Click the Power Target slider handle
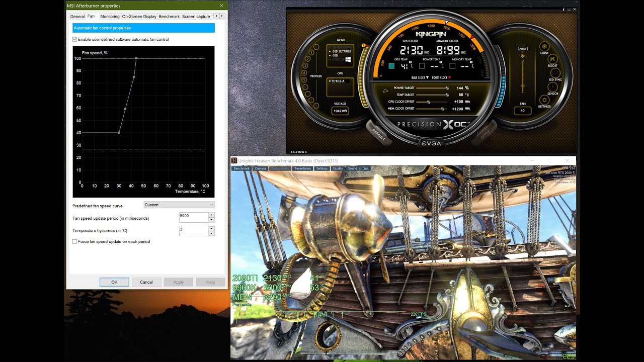Viewport: 644px width, 362px height. pos(447,88)
